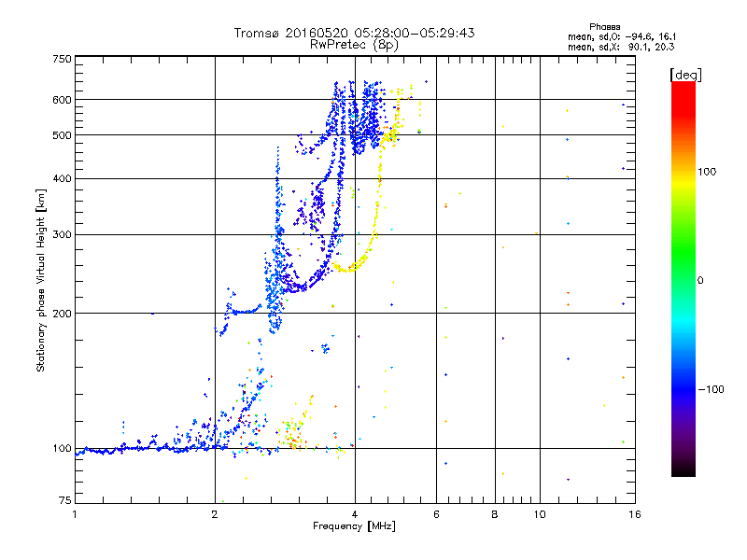Click the 'Stationary phase Virtual Height [km]' axis label
This screenshot has height=560, width=747.
tap(41, 280)
